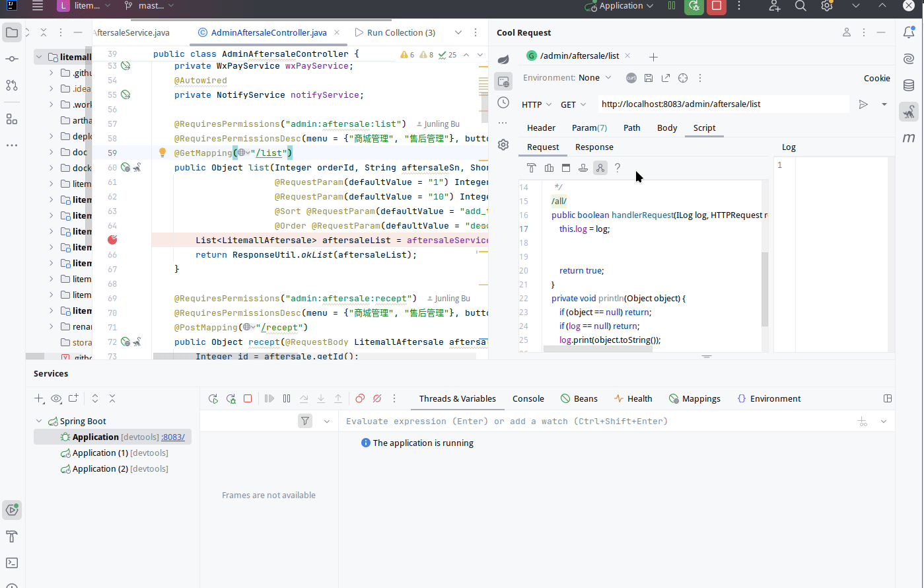
Task: Show more tool windows in left stripe
Action: tap(12, 145)
